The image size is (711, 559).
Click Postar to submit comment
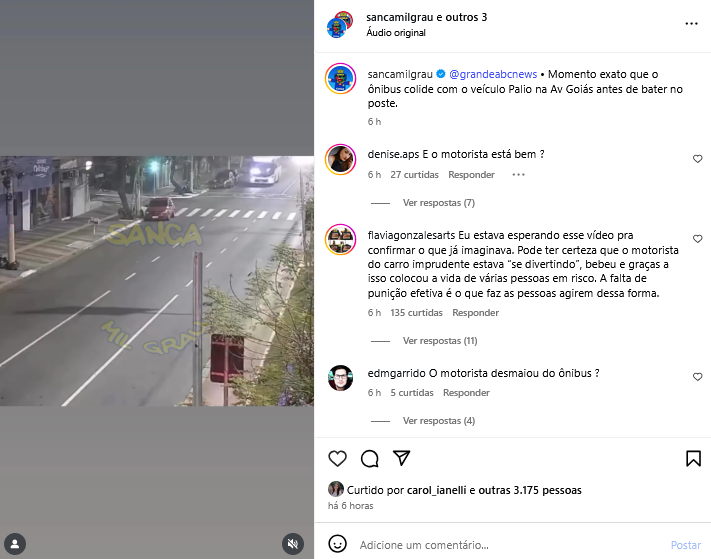(x=686, y=545)
